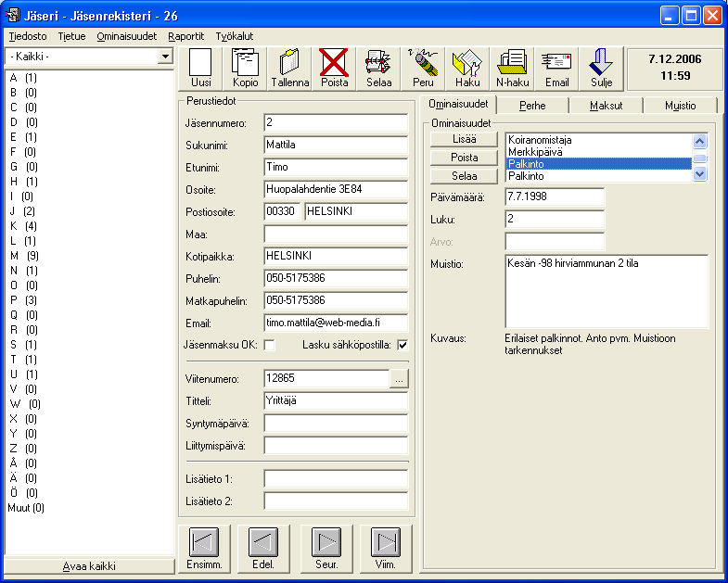Switch to the Perhe tab

coord(532,106)
